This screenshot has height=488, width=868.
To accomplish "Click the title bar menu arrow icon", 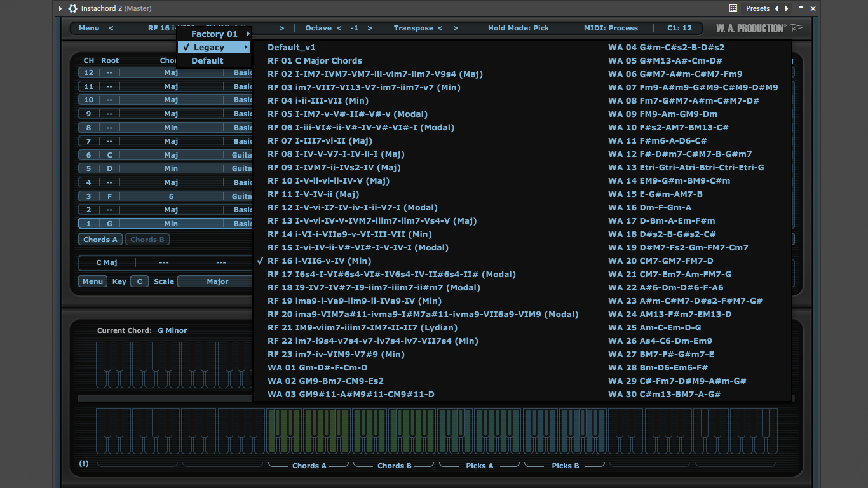I will click(60, 8).
